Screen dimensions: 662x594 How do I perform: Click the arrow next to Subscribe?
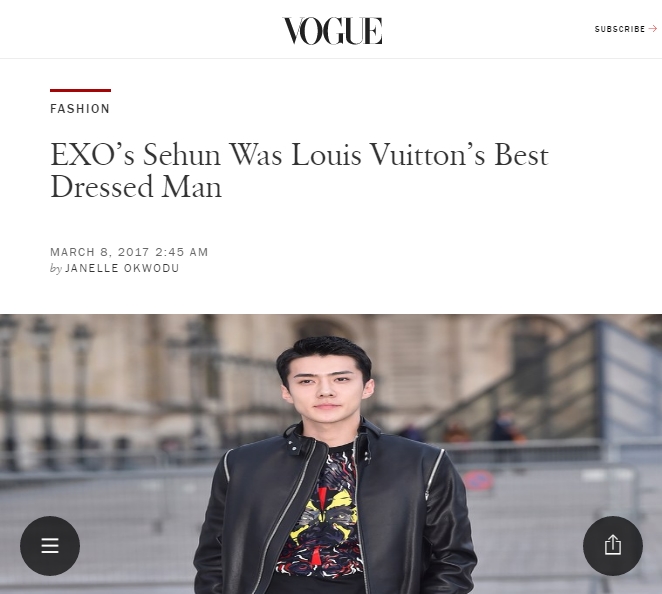click(x=653, y=29)
